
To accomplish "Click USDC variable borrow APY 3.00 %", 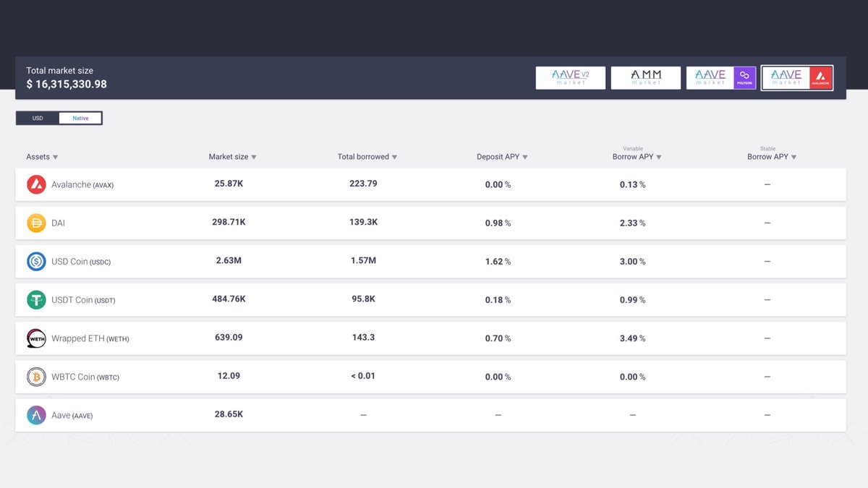I will tap(633, 262).
